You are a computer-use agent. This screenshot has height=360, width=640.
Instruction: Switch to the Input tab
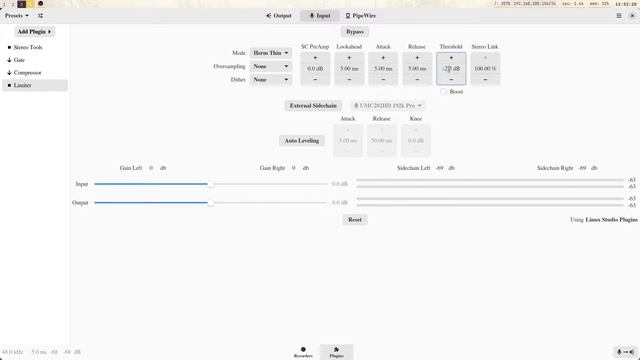(x=320, y=16)
